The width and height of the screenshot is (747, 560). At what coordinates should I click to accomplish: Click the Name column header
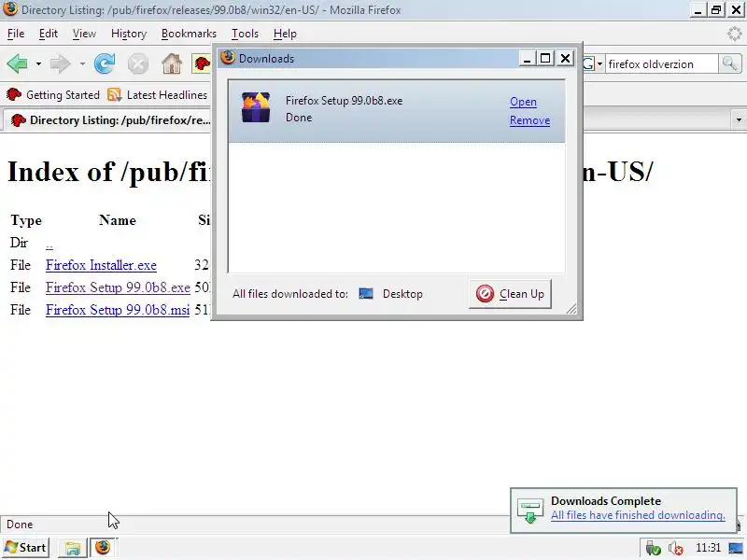118,220
